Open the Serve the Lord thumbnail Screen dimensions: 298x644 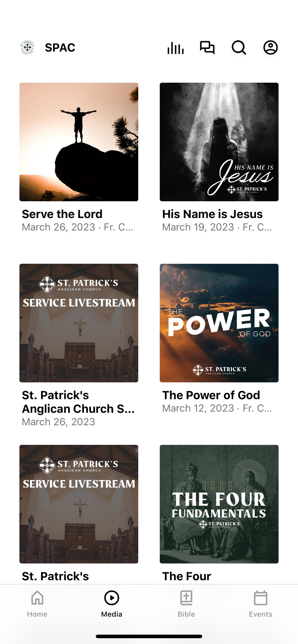(79, 142)
